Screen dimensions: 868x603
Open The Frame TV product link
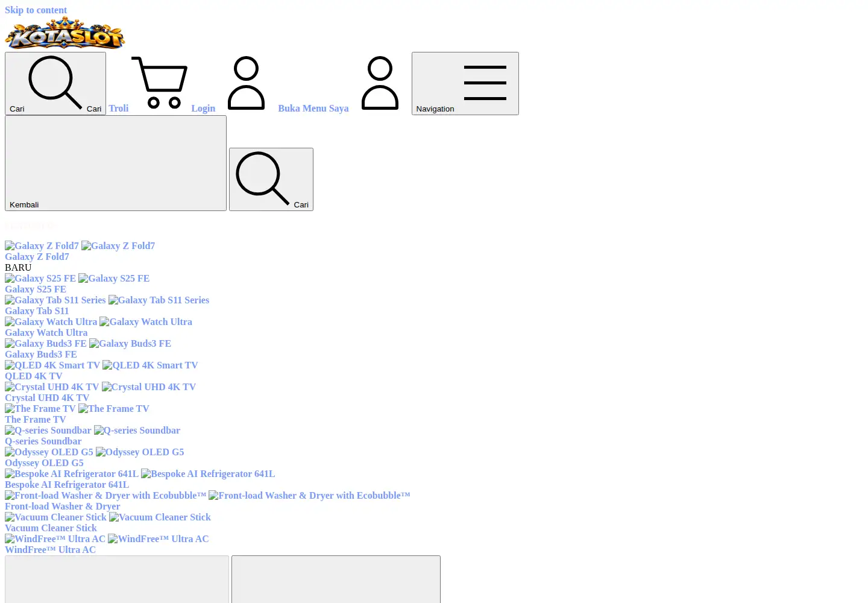tap(36, 420)
